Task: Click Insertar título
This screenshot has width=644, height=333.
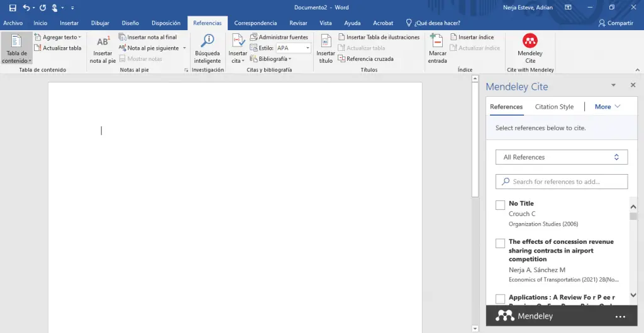Action: click(x=326, y=49)
